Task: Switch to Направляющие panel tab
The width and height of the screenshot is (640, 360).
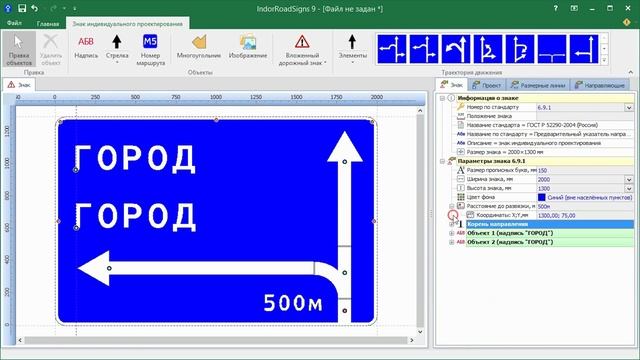Action: 599,85
